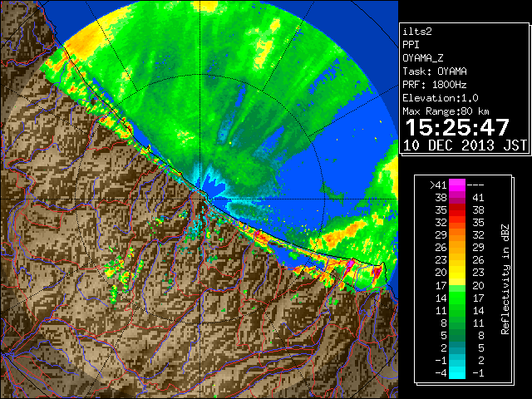Click the '---' legend upper limit label

pos(475,185)
